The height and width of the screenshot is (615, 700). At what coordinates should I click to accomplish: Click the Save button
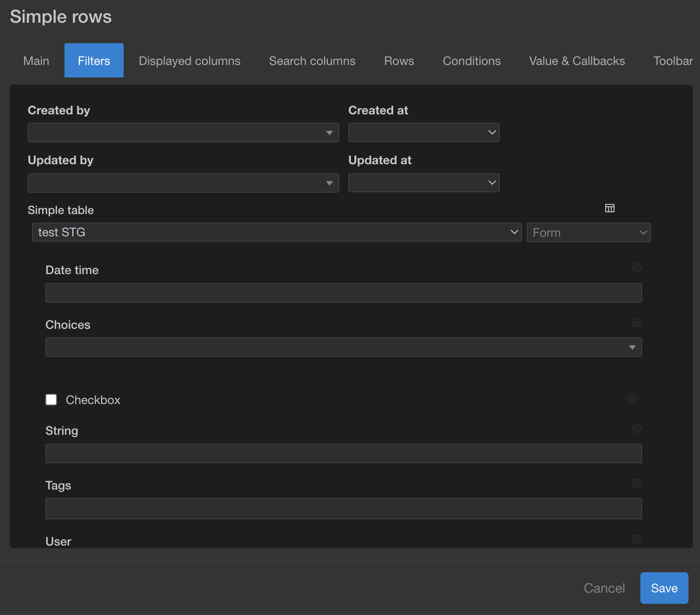664,588
